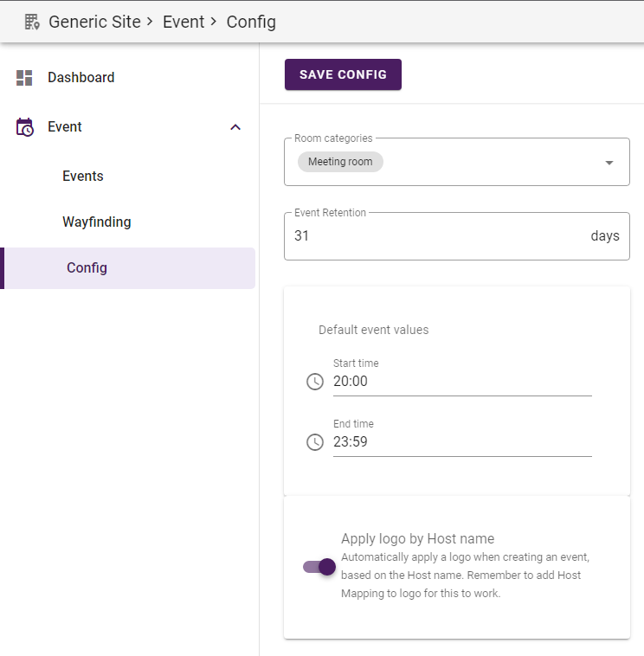644x656 pixels.
Task: Click the Start time field showing 20:00
Action: pyautogui.click(x=461, y=382)
